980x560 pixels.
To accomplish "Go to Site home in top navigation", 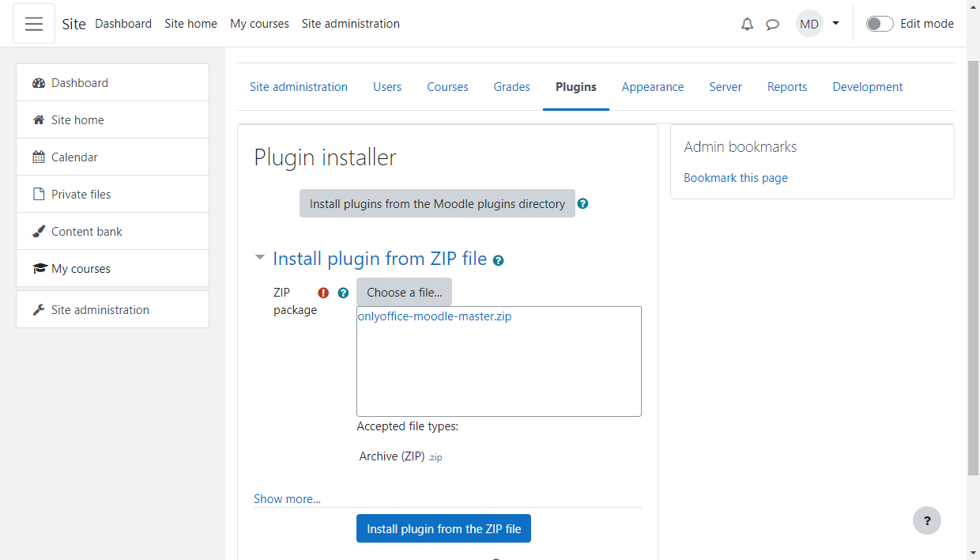I will point(190,24).
